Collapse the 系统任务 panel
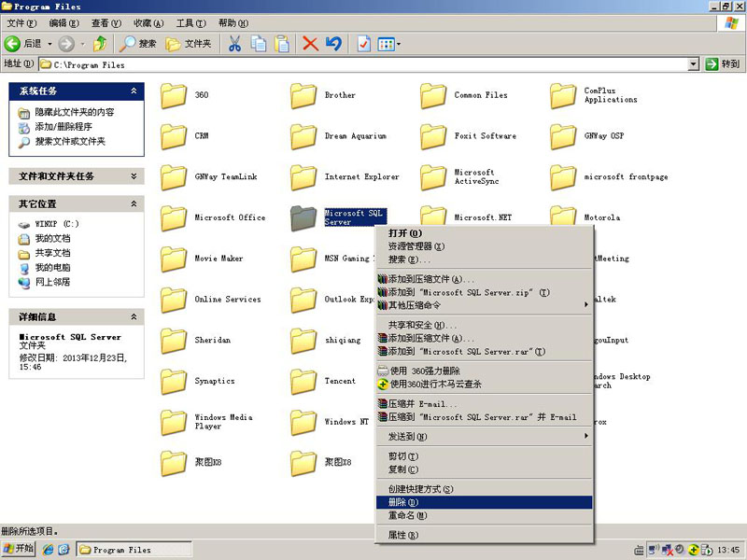 tap(134, 91)
